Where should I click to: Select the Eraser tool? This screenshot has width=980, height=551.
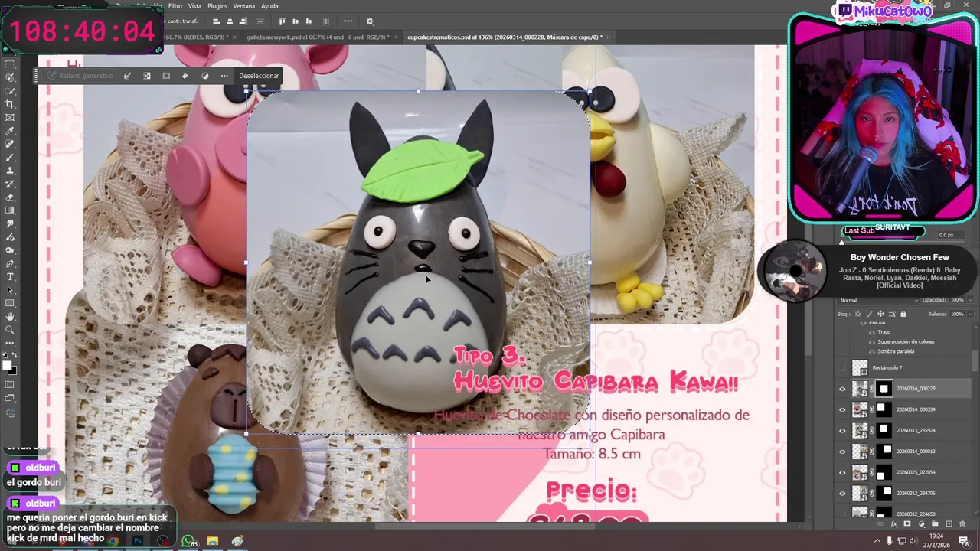pos(10,197)
